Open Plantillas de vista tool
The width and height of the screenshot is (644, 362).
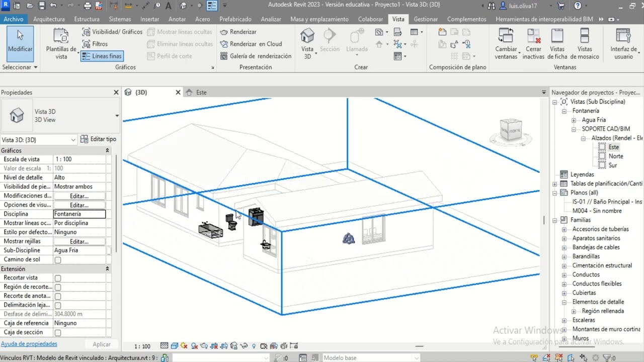coord(61,44)
